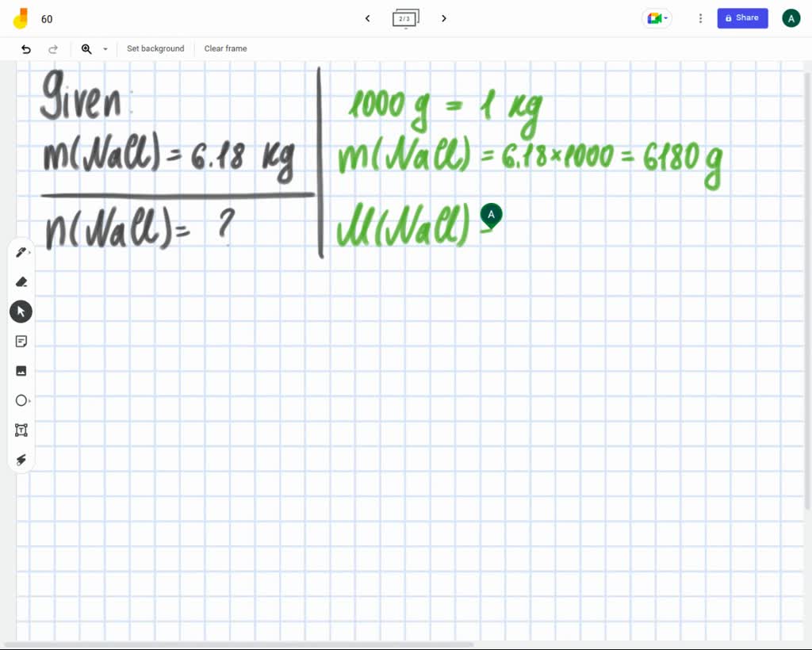Activate the Select cursor tool
812x650 pixels.
[21, 311]
